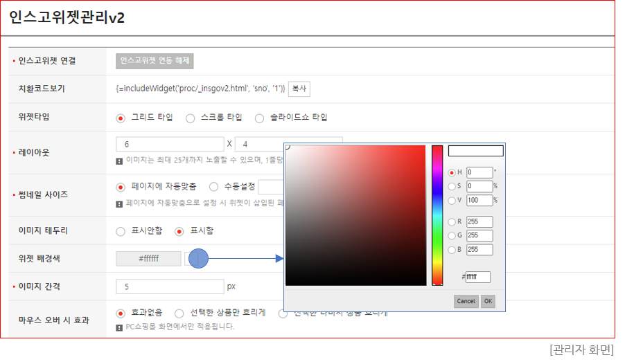Select 표시함 for image border
Screen dimensions: 625x364
point(179,231)
